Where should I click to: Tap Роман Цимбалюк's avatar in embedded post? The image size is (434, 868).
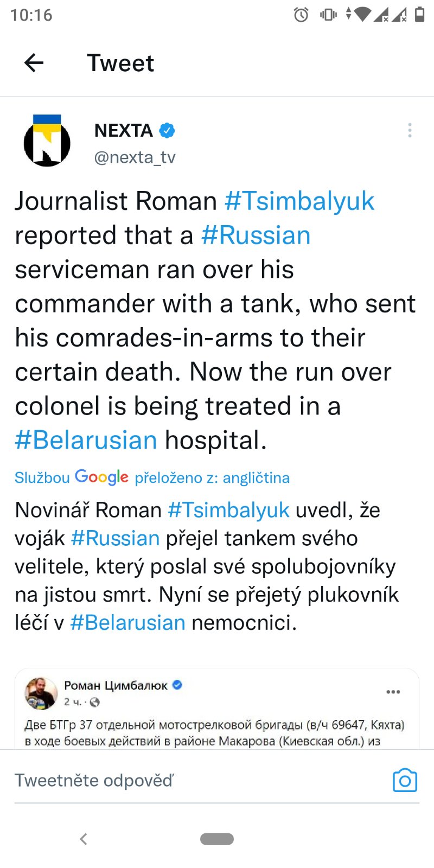coord(41,693)
